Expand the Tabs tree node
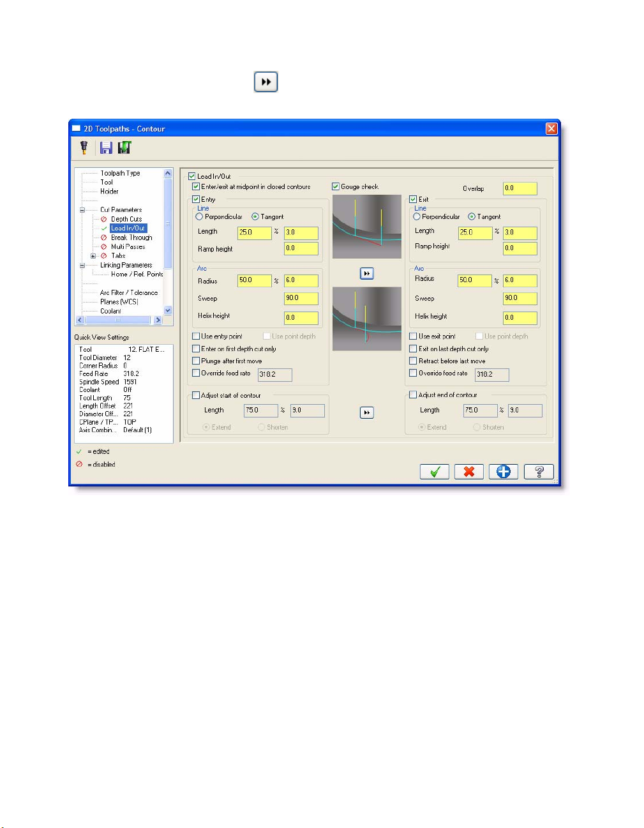 [93, 256]
